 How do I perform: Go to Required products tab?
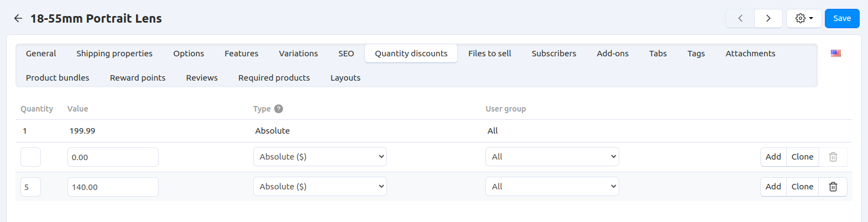[274, 78]
